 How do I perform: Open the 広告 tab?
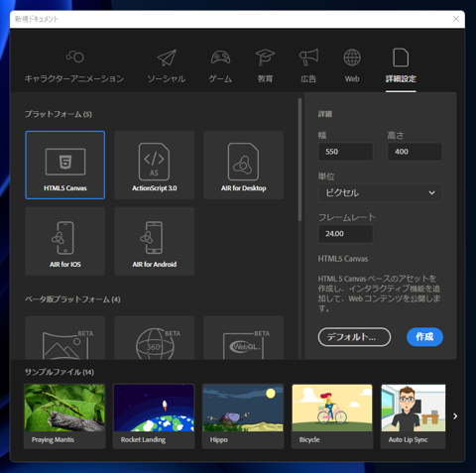(308, 66)
